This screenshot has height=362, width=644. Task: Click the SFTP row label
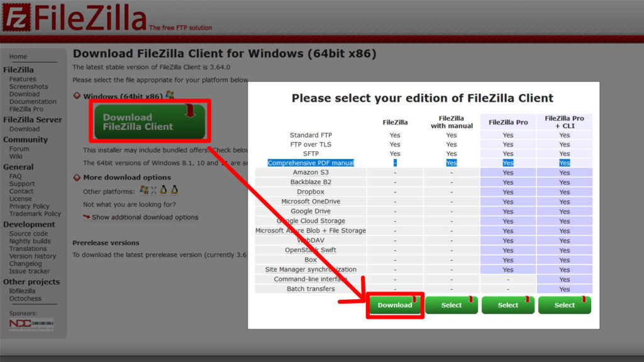(x=311, y=153)
